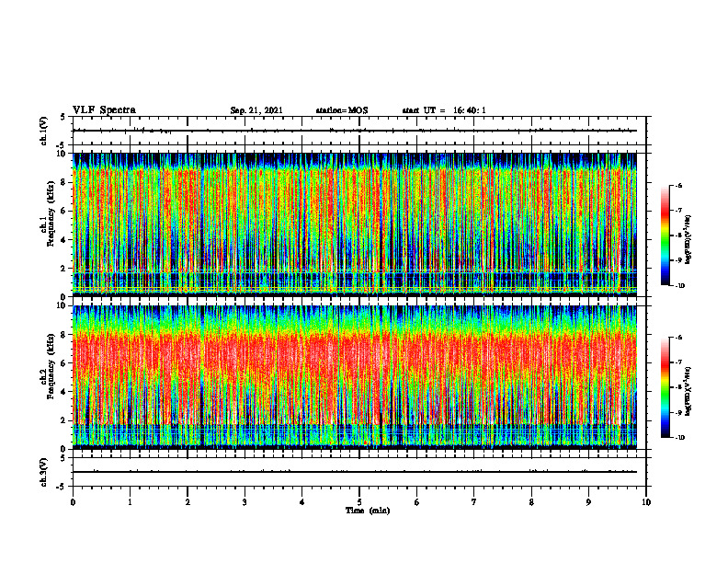Click the ch.1 colorbar "log(PSD)" unit label
This screenshot has width=728, height=563.
(x=688, y=240)
